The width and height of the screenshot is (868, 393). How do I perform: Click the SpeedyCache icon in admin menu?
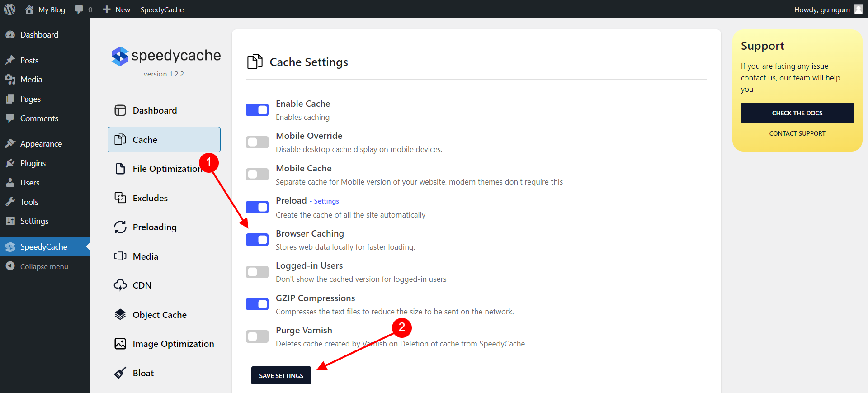pos(10,247)
